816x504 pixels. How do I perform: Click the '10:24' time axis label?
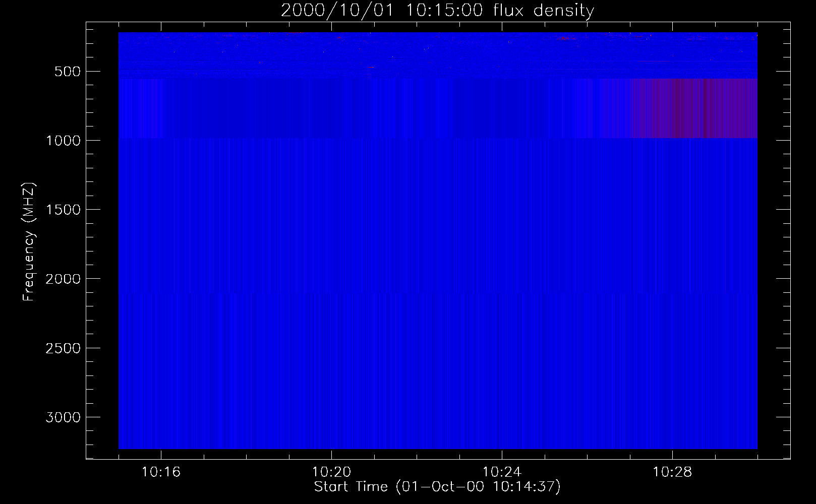(x=502, y=472)
